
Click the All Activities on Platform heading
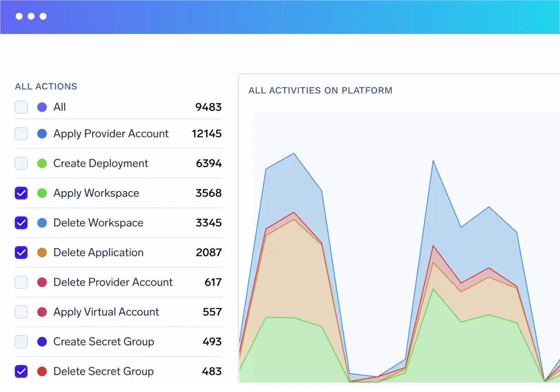320,90
